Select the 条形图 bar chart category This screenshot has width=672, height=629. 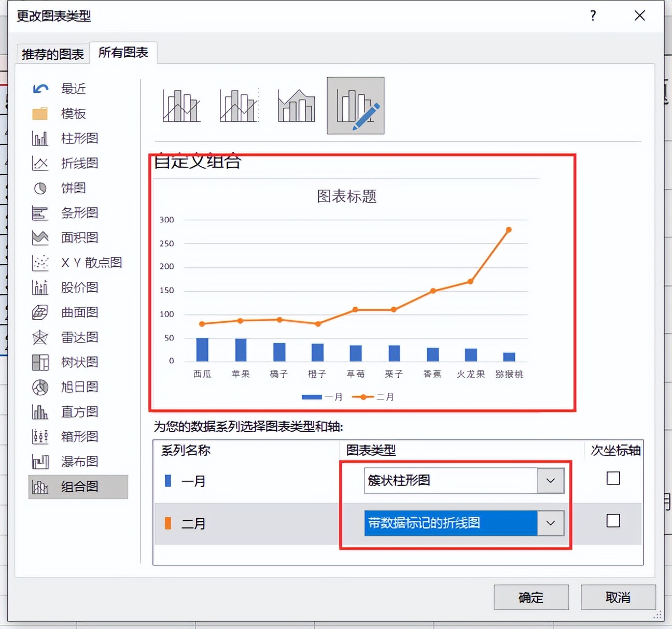click(79, 213)
